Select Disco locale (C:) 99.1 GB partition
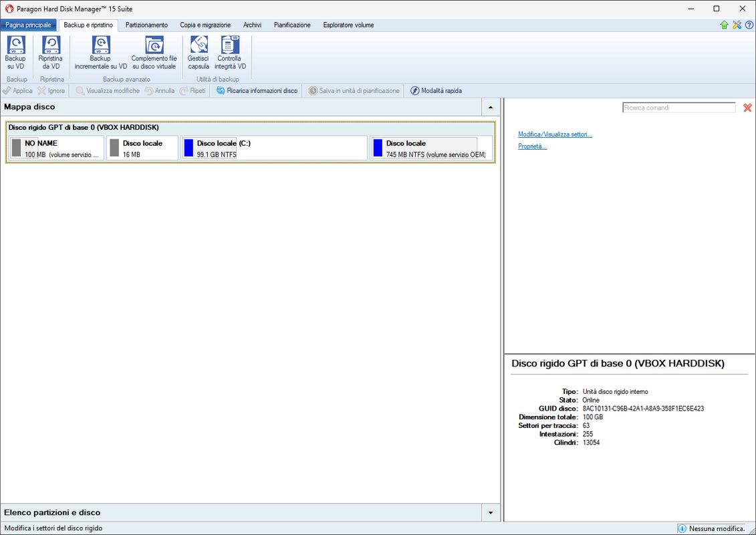The width and height of the screenshot is (756, 535). [274, 148]
